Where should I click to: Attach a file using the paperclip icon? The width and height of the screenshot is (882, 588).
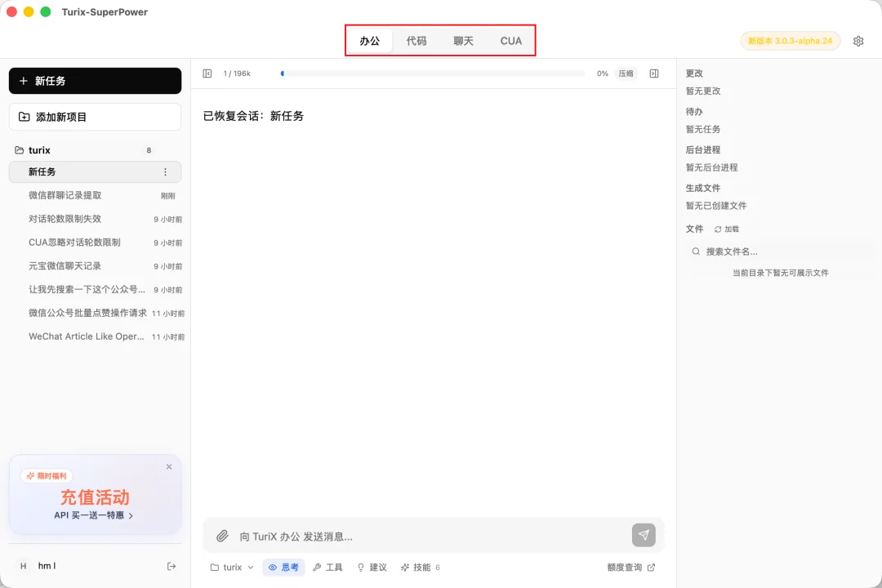tap(221, 536)
